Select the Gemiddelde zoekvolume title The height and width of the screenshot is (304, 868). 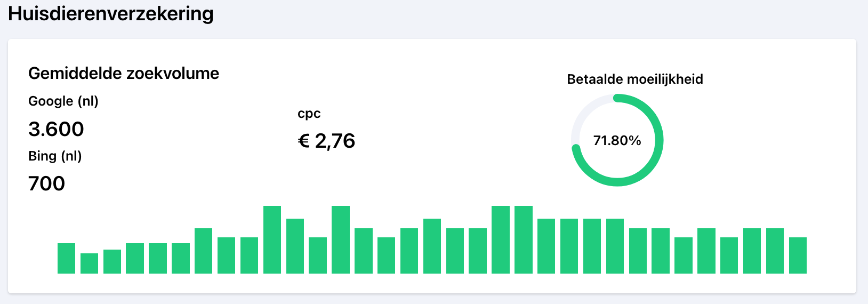(x=124, y=73)
